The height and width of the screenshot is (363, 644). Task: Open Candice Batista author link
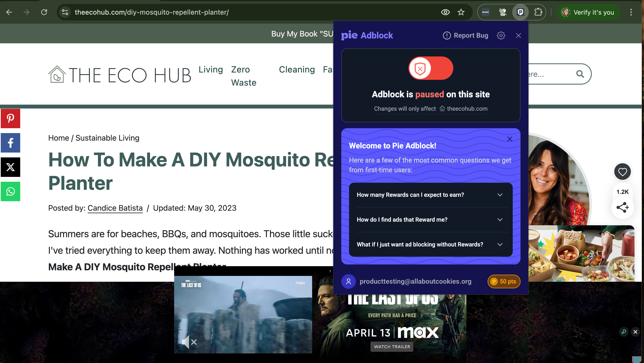pos(115,208)
